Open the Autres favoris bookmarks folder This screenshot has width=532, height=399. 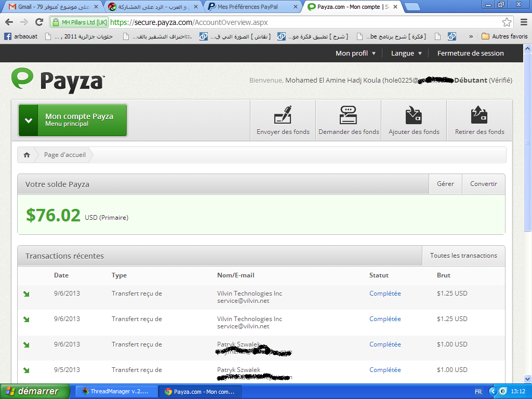[504, 36]
